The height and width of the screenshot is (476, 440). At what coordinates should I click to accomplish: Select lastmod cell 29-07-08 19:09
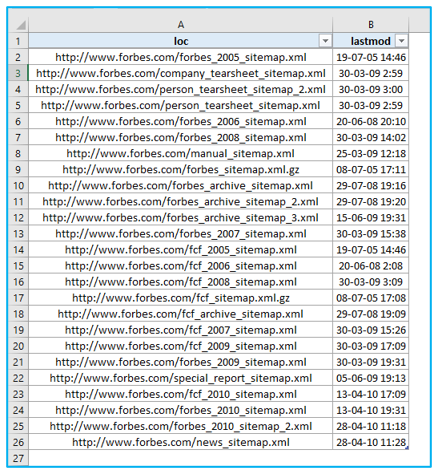point(371,314)
